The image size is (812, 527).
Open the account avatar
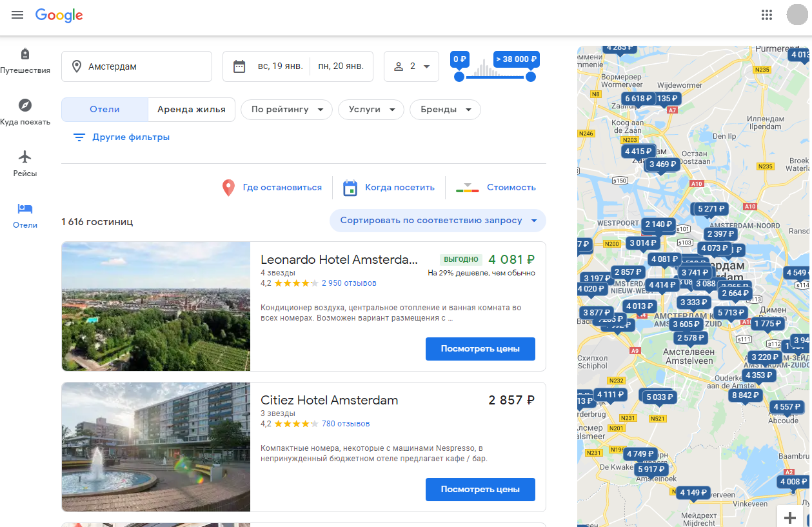(797, 15)
